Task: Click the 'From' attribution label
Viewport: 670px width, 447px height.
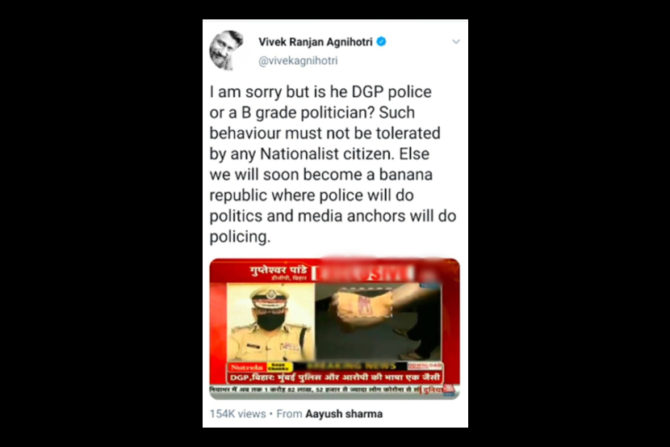Action: coord(289,414)
